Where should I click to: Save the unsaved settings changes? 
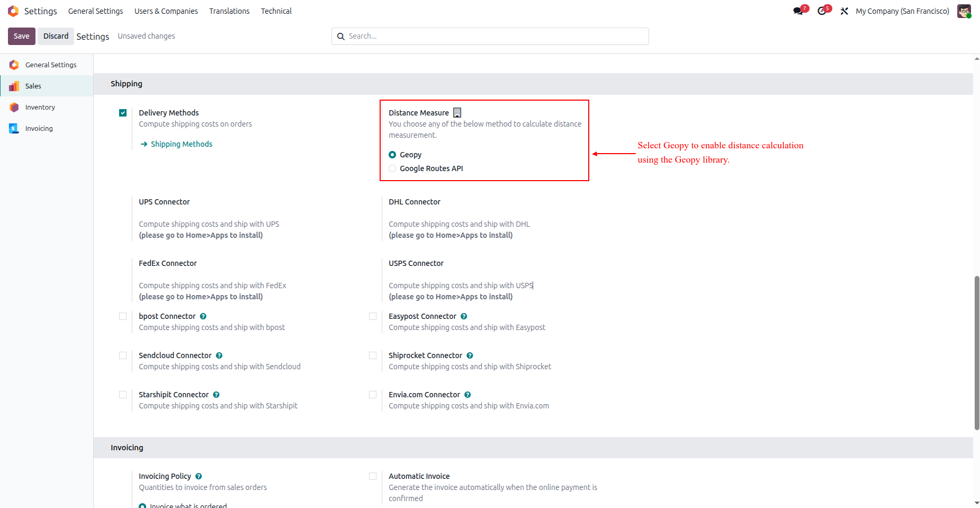coord(22,36)
